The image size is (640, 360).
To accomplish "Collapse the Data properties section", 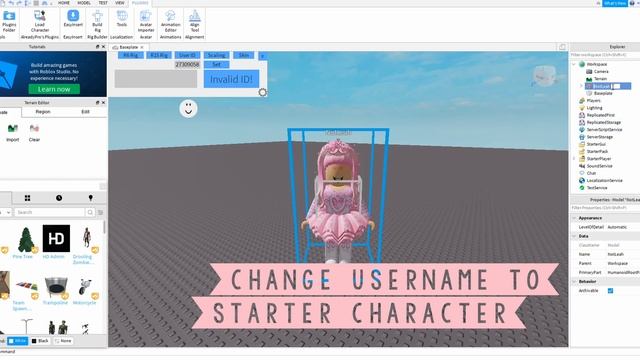I will pos(574,236).
